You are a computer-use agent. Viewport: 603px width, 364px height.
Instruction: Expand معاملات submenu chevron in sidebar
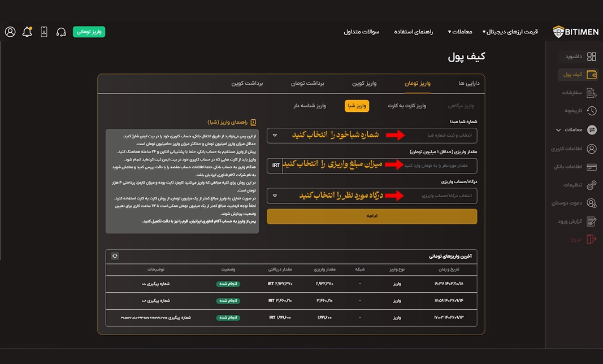coord(558,130)
